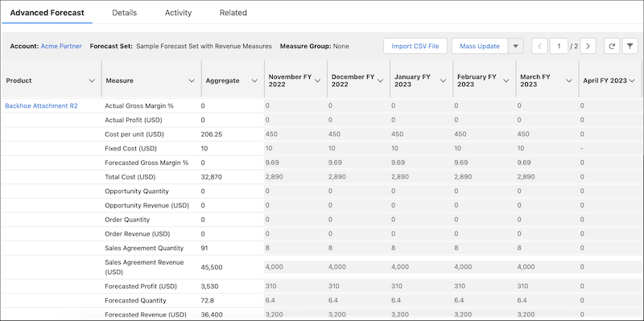Open the Related tab
Viewport: 644px width, 321px height.
(x=233, y=13)
